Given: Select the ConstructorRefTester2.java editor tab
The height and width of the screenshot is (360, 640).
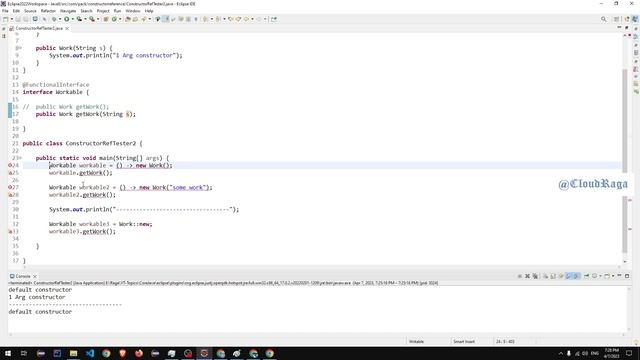Looking at the screenshot, I should pos(39,28).
